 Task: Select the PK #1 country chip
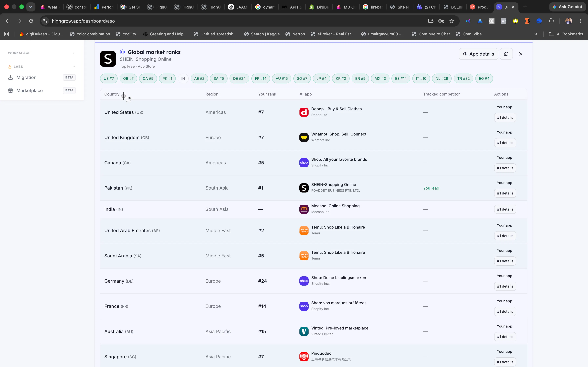[x=167, y=78]
